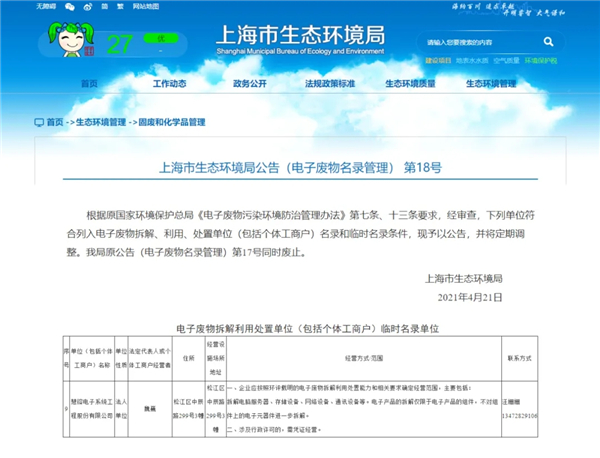600x458 pixels.
Task: Click the breadcrumb monitor icon
Action: 39,122
